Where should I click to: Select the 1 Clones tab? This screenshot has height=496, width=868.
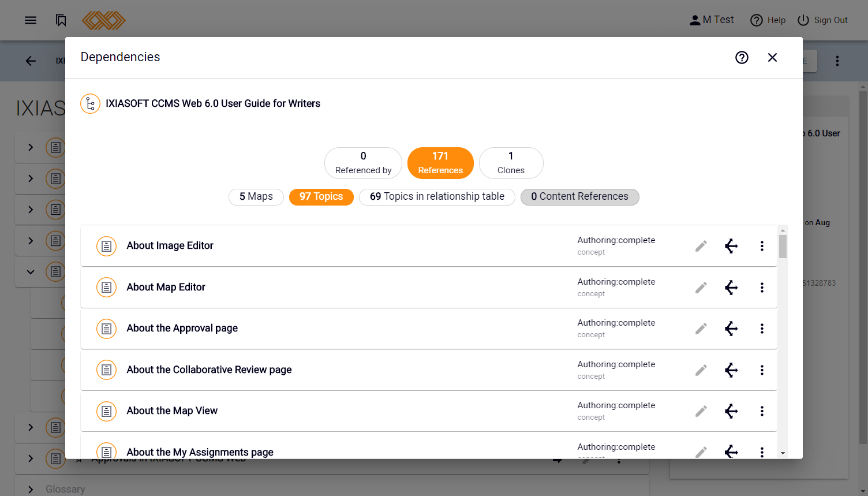(x=511, y=163)
